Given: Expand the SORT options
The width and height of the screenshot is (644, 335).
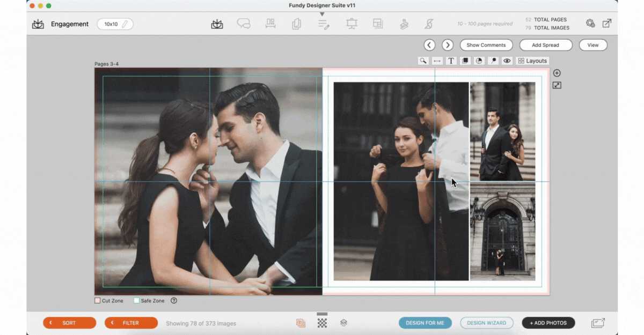Looking at the screenshot, I should click(70, 323).
